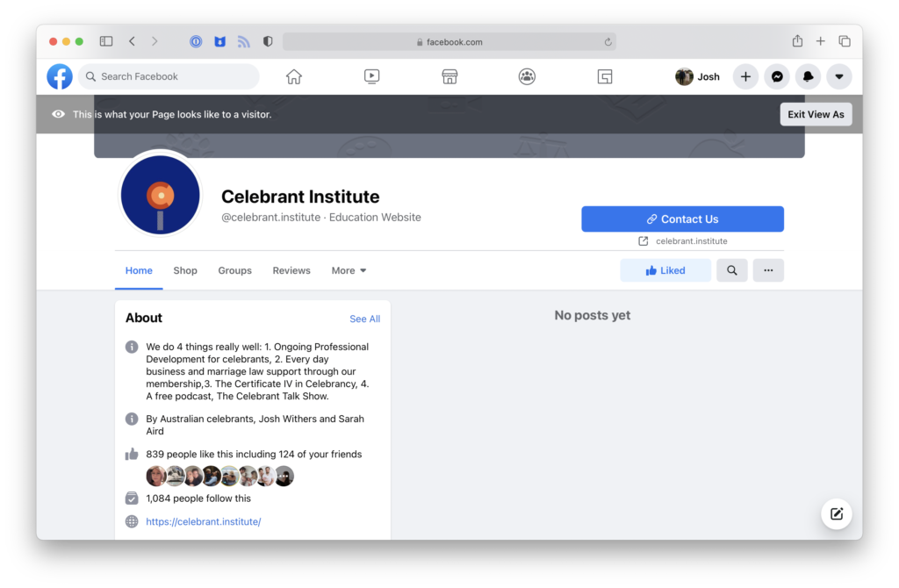Open the Groups icon in top navigation
The height and width of the screenshot is (588, 899).
(527, 76)
